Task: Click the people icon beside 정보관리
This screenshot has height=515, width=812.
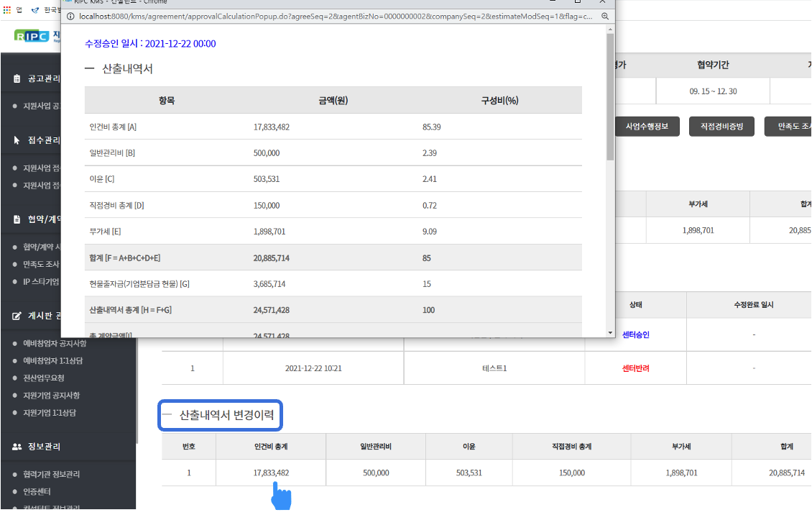Action: (17, 447)
